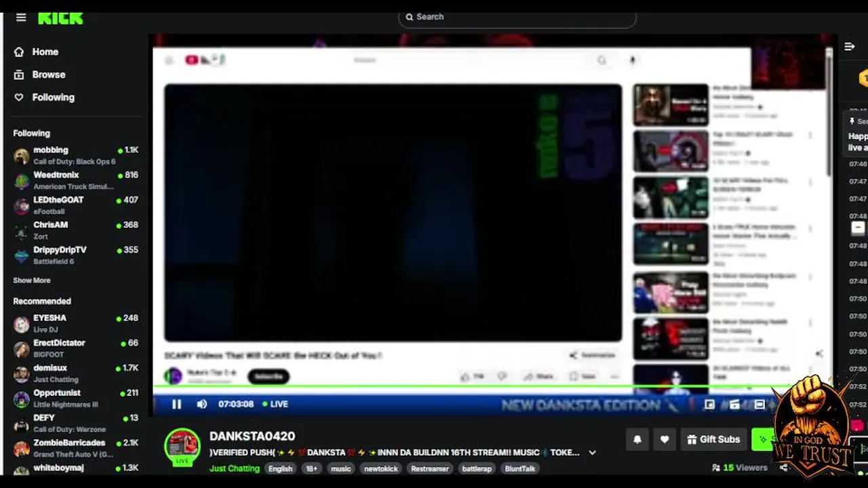The width and height of the screenshot is (868, 488).
Task: Open the hamburger sidebar menu
Action: tap(21, 18)
